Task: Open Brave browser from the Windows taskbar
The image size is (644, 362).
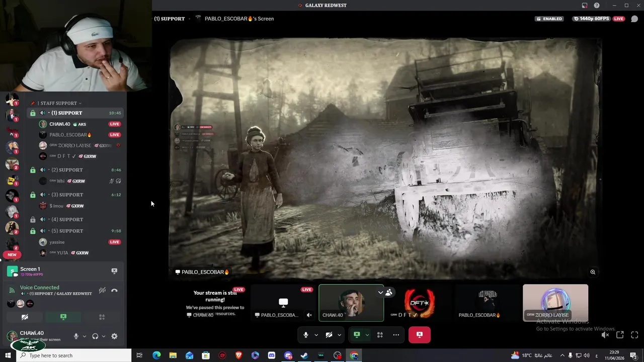Action: [238, 355]
